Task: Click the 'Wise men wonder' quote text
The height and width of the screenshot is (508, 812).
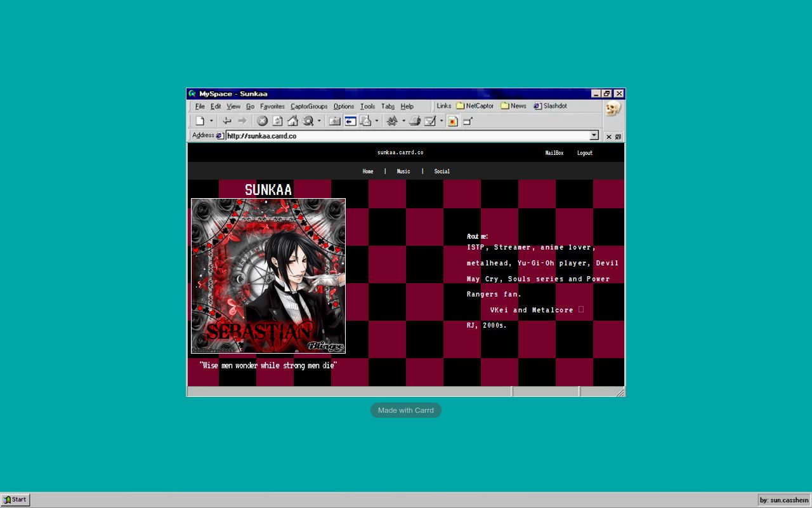Action: pyautogui.click(x=268, y=365)
